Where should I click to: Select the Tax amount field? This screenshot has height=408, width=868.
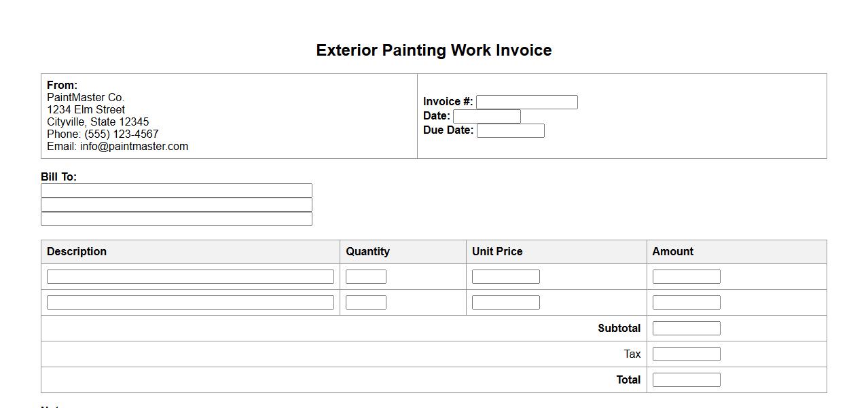pyautogui.click(x=686, y=354)
